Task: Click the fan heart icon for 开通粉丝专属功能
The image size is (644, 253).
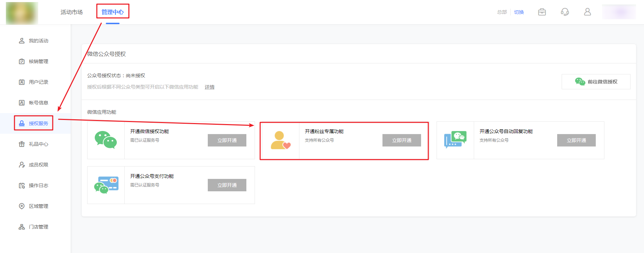Action: (280, 140)
